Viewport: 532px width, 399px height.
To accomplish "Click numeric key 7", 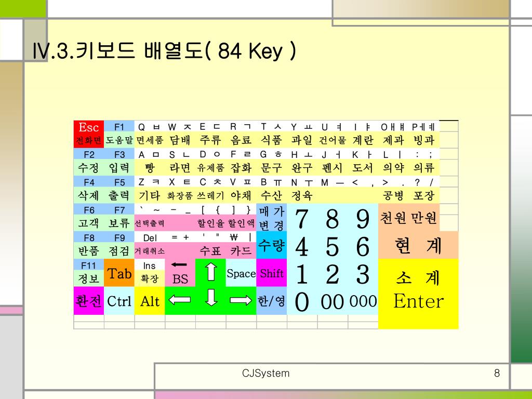I will (x=302, y=218).
